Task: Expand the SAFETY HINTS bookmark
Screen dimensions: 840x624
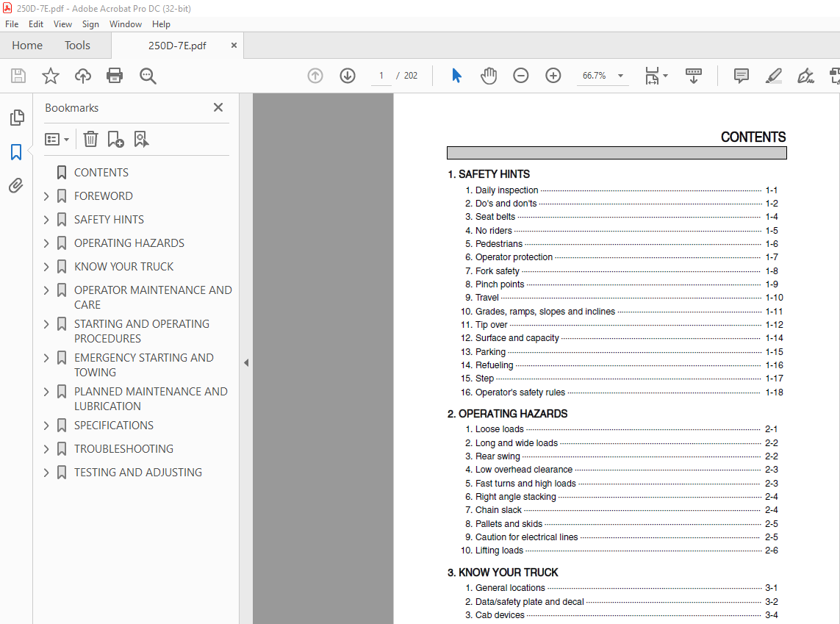Action: click(x=46, y=220)
